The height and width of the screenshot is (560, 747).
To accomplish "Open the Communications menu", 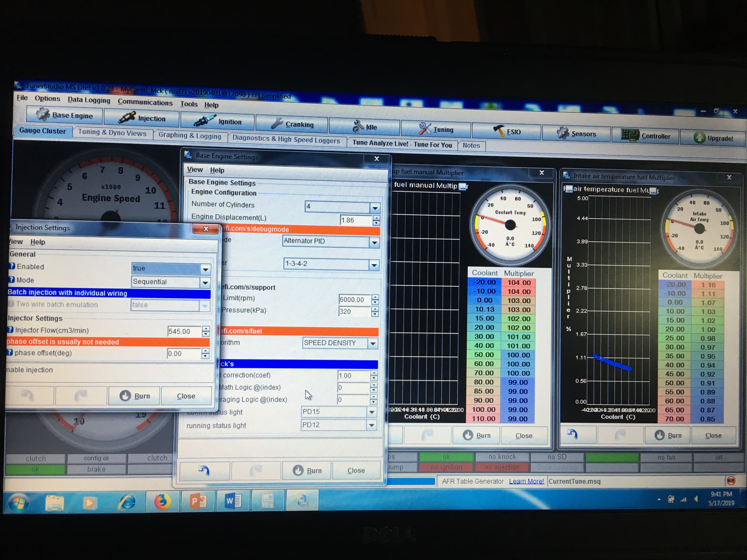I will pos(145,102).
